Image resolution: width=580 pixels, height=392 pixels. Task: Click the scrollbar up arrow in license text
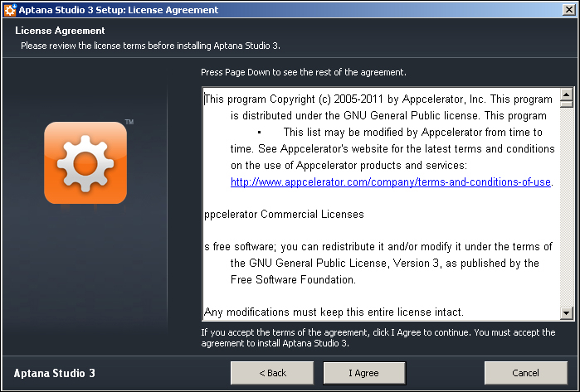tap(567, 94)
